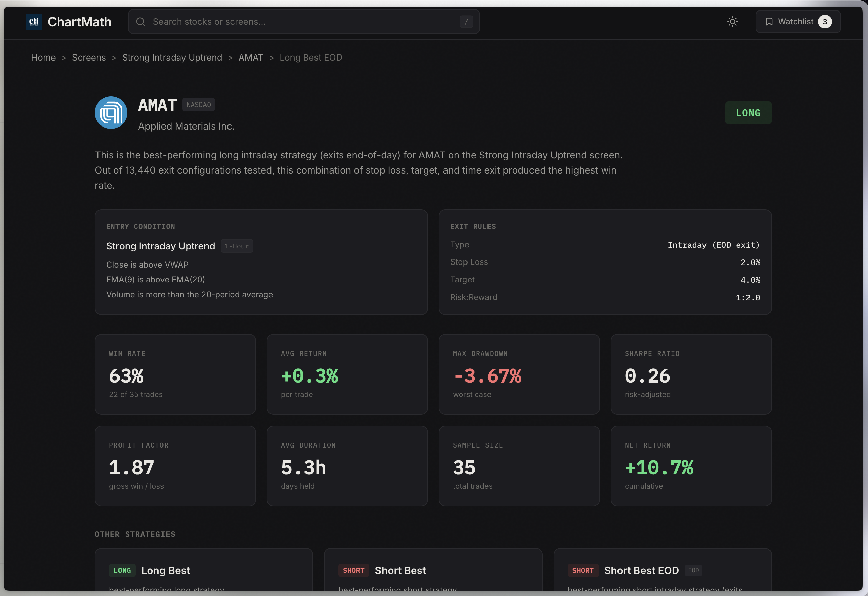Click the EOD badge on Short Best EOD
This screenshot has height=596, width=868.
694,570
